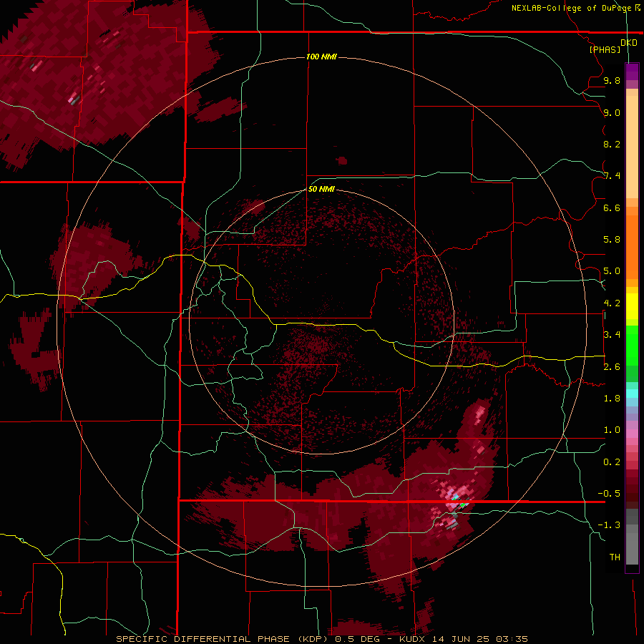Select the 7.4 scale label
Image resolution: width=644 pixels, height=644 pixels.
coord(612,176)
